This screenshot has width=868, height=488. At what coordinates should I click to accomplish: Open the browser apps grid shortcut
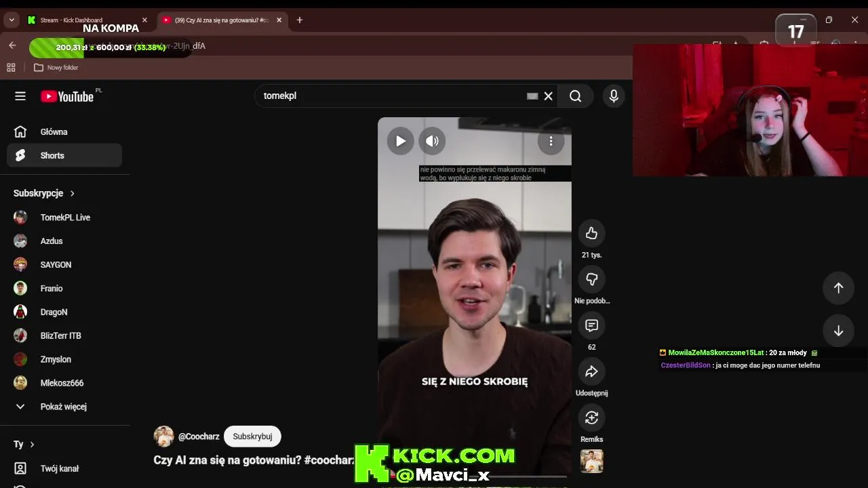pos(11,67)
